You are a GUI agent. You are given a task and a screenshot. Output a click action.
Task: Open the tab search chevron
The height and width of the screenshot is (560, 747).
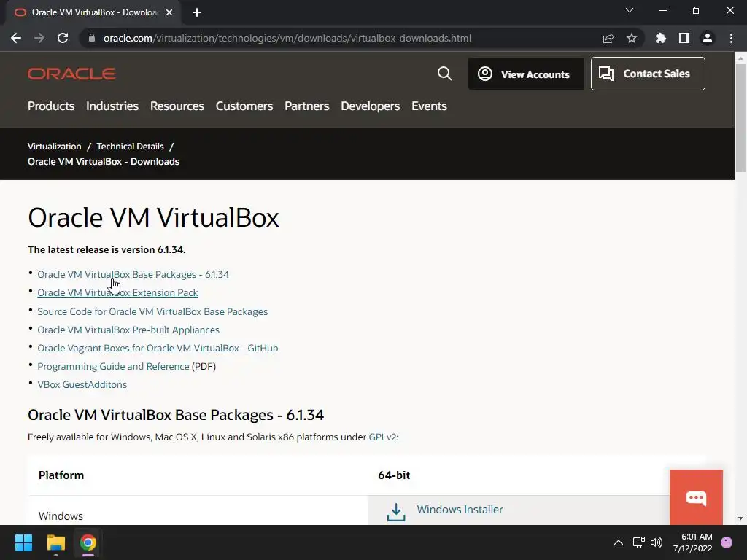pos(630,10)
